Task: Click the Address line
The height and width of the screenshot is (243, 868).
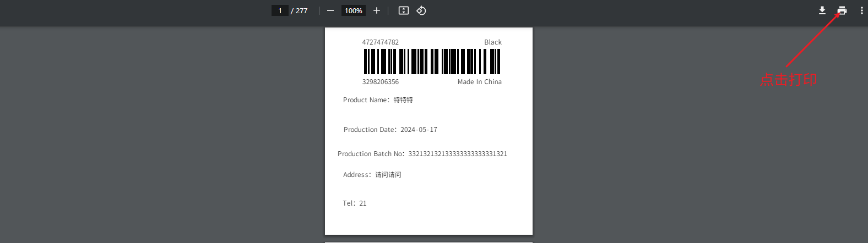Action: [x=372, y=175]
